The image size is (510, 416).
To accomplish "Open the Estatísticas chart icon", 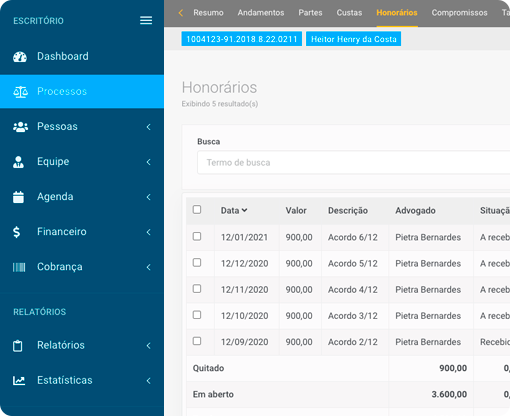I will click(19, 380).
